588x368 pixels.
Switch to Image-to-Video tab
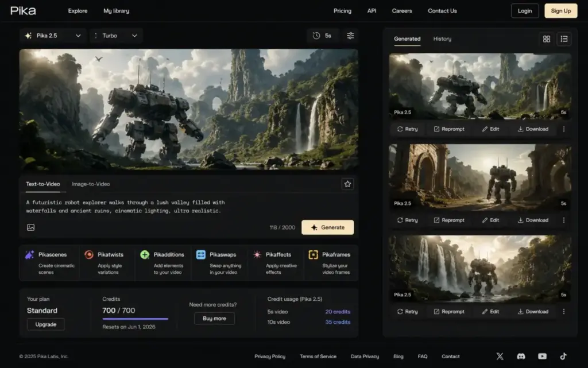(x=91, y=184)
